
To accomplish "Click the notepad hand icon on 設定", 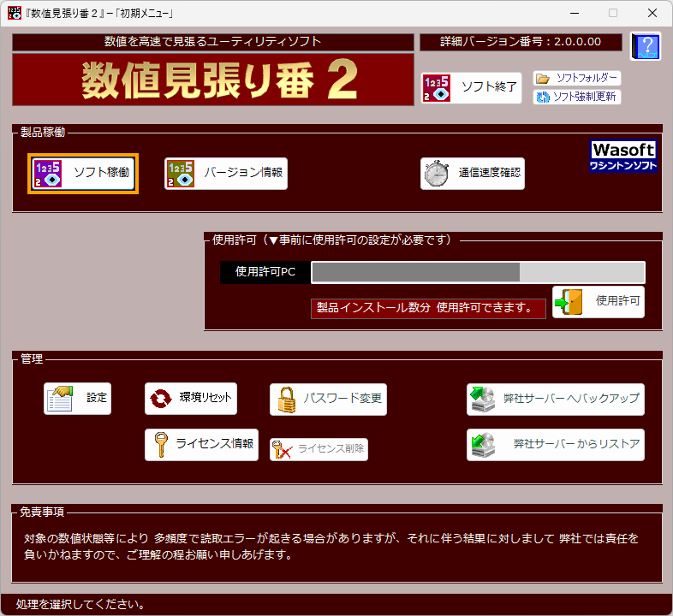I will [x=60, y=399].
